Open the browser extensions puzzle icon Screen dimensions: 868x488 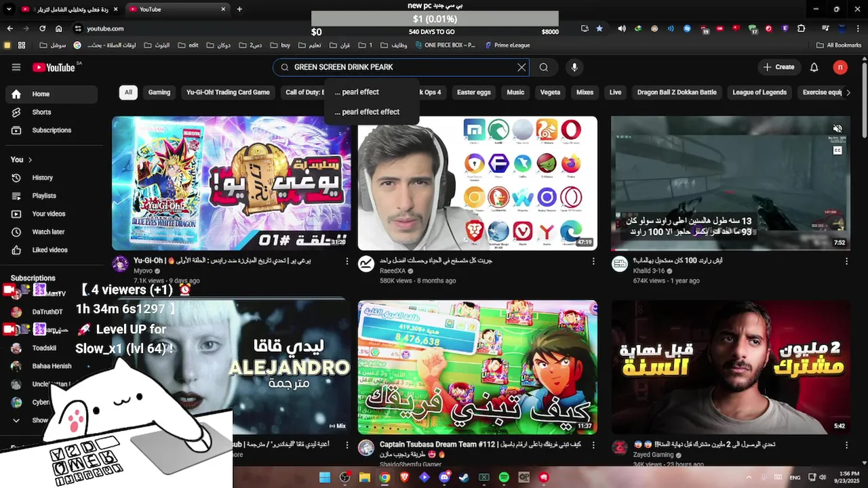(802, 28)
